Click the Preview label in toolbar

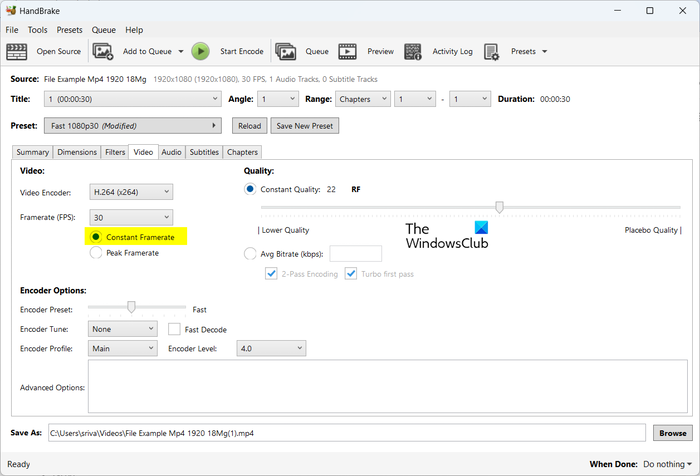coord(380,51)
